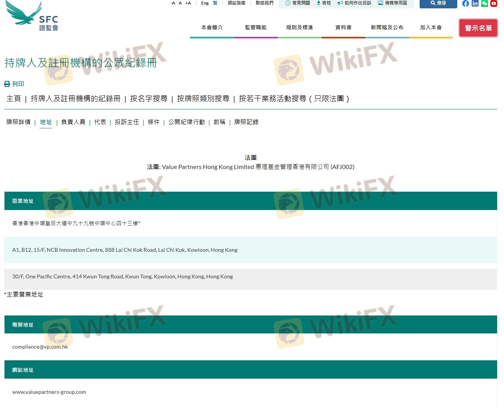Screen dimensions: 504x420
Task: Open the 負責人員 tab
Action: click(73, 122)
